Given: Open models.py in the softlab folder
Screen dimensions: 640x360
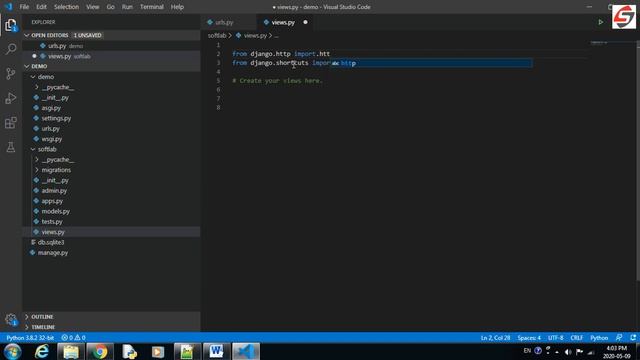Looking at the screenshot, I should [x=111, y=211].
